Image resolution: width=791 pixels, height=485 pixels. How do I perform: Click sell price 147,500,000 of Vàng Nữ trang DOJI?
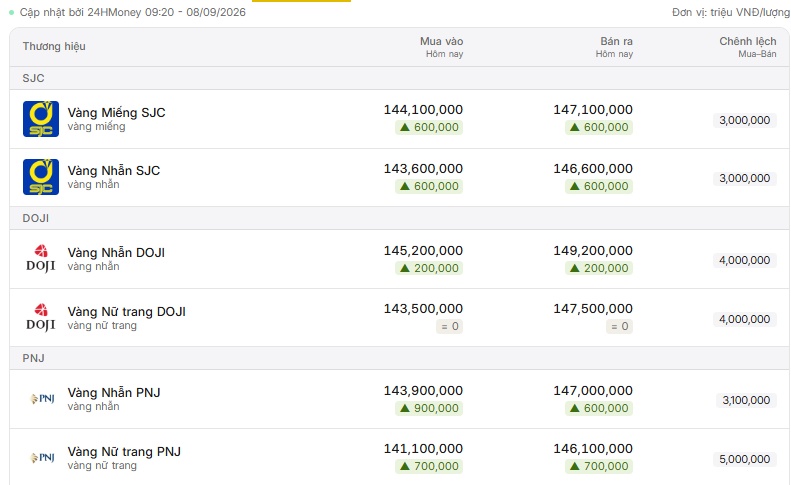[593, 308]
